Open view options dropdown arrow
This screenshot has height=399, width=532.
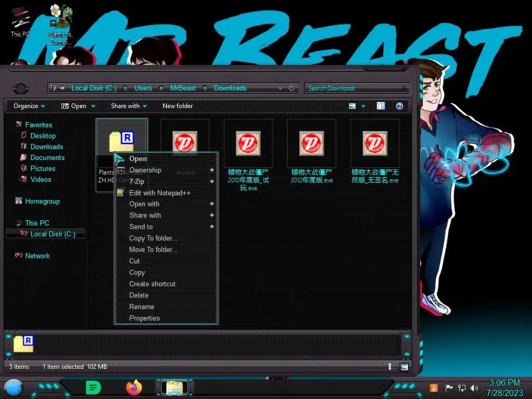click(x=363, y=106)
